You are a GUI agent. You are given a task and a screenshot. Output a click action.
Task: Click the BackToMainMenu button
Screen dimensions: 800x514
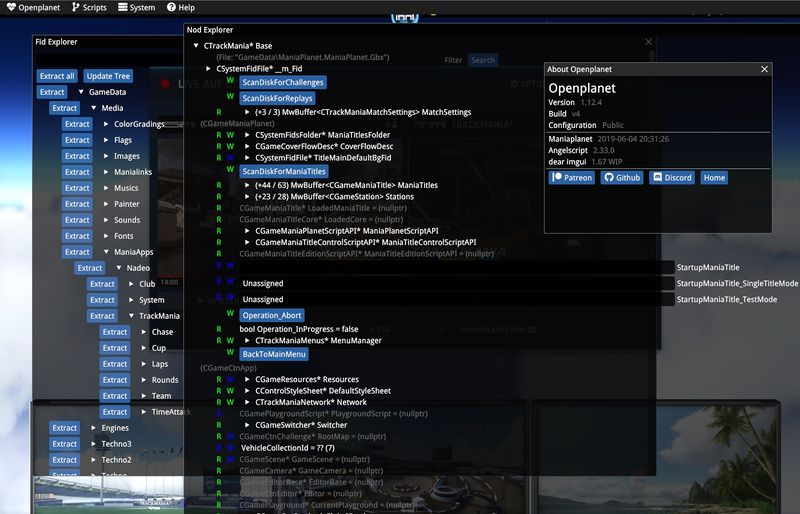coord(274,354)
